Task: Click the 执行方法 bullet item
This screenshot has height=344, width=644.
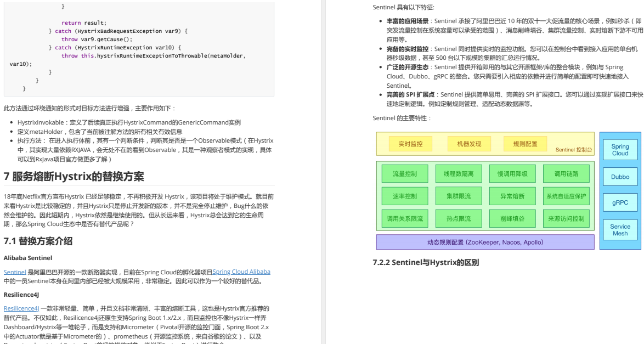Action: (145, 150)
